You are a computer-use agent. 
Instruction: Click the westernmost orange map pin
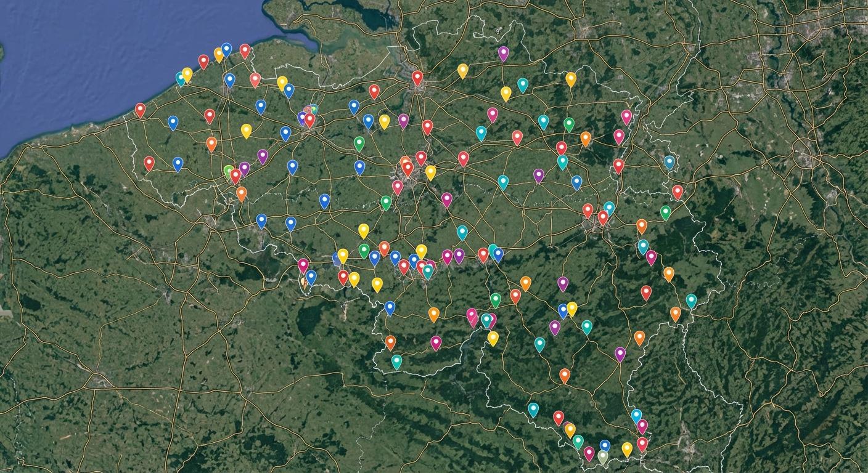tap(211, 144)
